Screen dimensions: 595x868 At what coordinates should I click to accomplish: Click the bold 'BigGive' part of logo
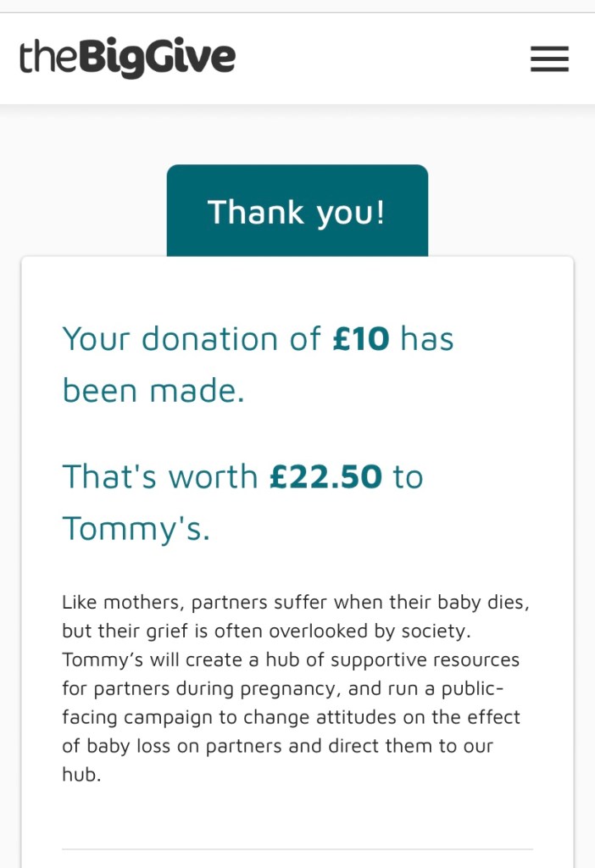(158, 58)
